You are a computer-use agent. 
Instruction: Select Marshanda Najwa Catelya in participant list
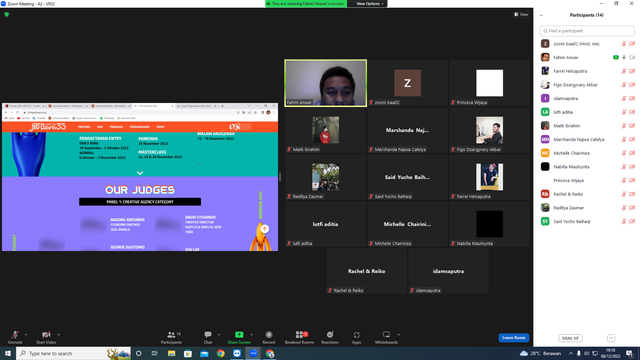click(x=587, y=140)
